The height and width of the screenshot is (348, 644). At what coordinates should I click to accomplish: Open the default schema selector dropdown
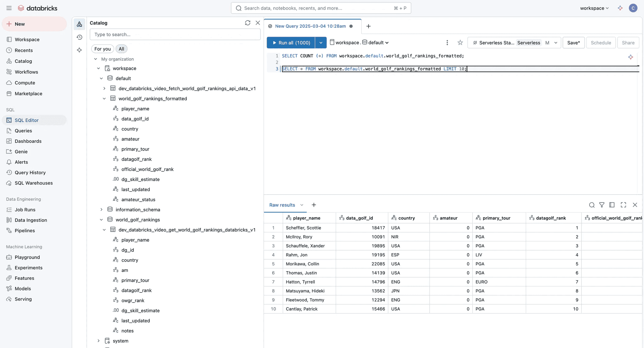tap(375, 43)
